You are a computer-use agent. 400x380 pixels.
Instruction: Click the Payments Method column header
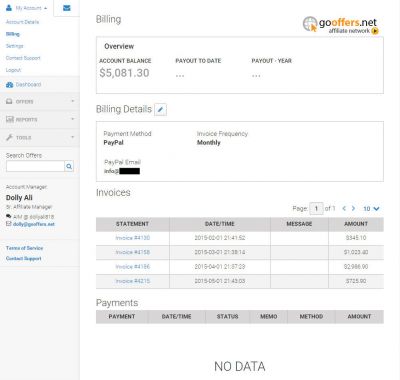[x=311, y=317]
